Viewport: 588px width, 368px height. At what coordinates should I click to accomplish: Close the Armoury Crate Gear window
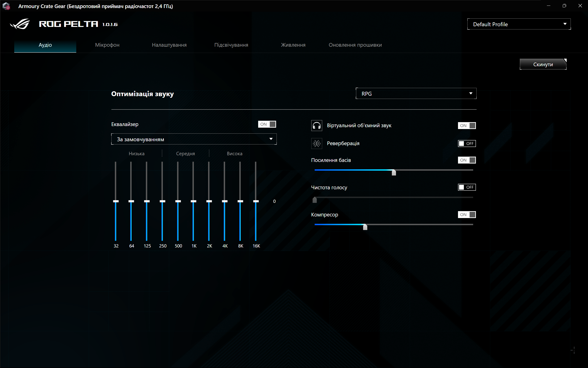point(580,6)
